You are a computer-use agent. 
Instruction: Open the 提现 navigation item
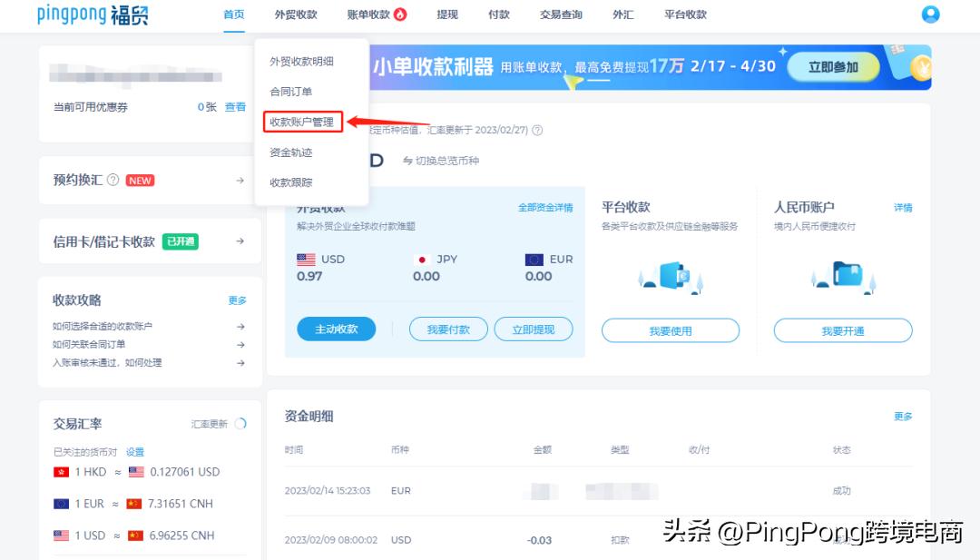(x=446, y=14)
